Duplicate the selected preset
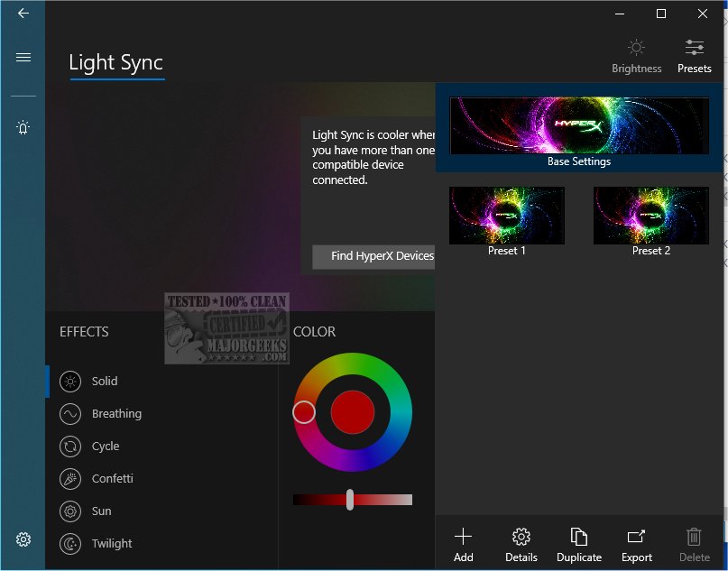 click(578, 545)
